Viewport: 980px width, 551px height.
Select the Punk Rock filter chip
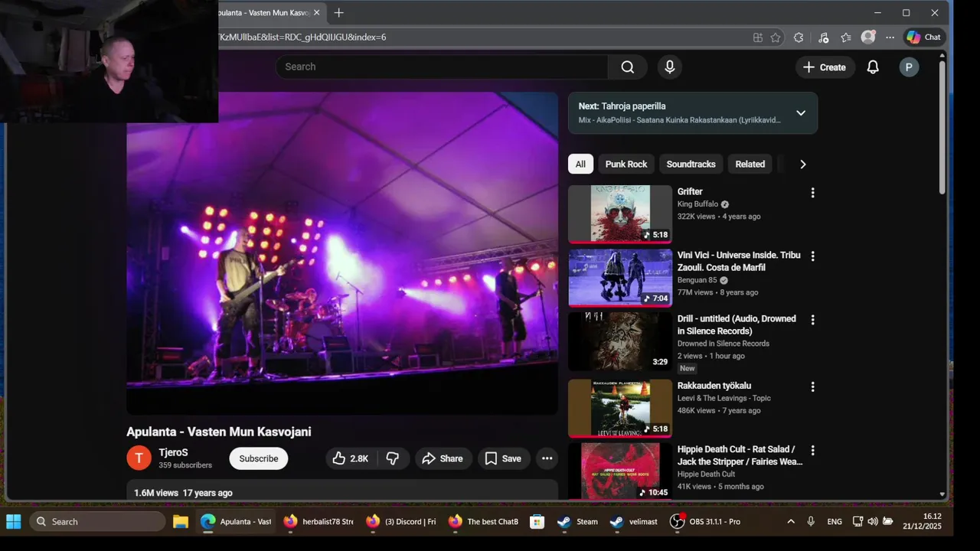point(626,164)
